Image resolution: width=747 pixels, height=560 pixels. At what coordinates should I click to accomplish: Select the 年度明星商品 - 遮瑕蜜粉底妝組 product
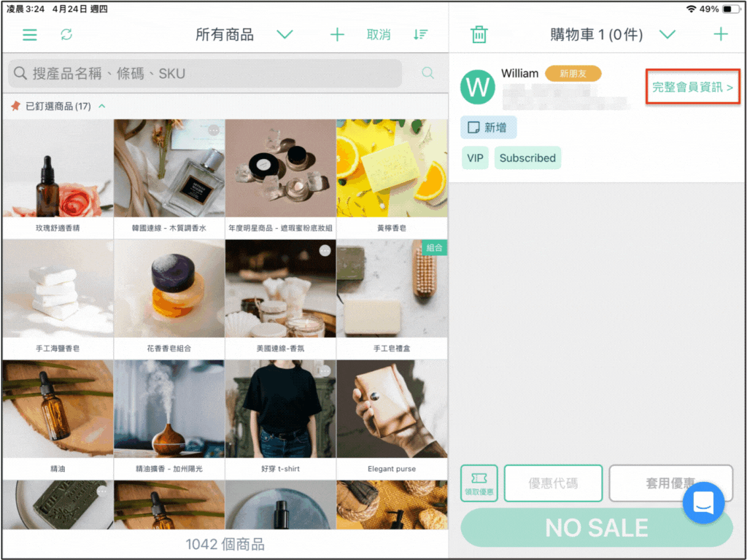pyautogui.click(x=281, y=179)
